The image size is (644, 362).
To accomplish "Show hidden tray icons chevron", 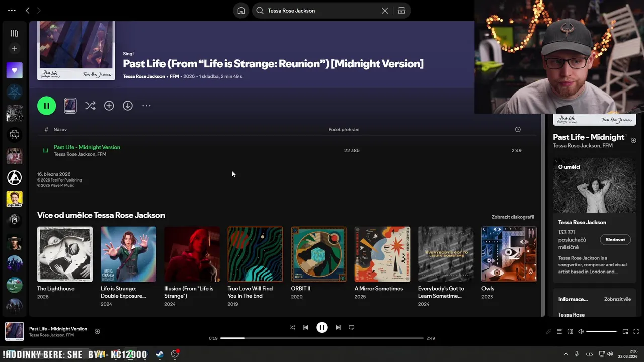I will point(566,354).
